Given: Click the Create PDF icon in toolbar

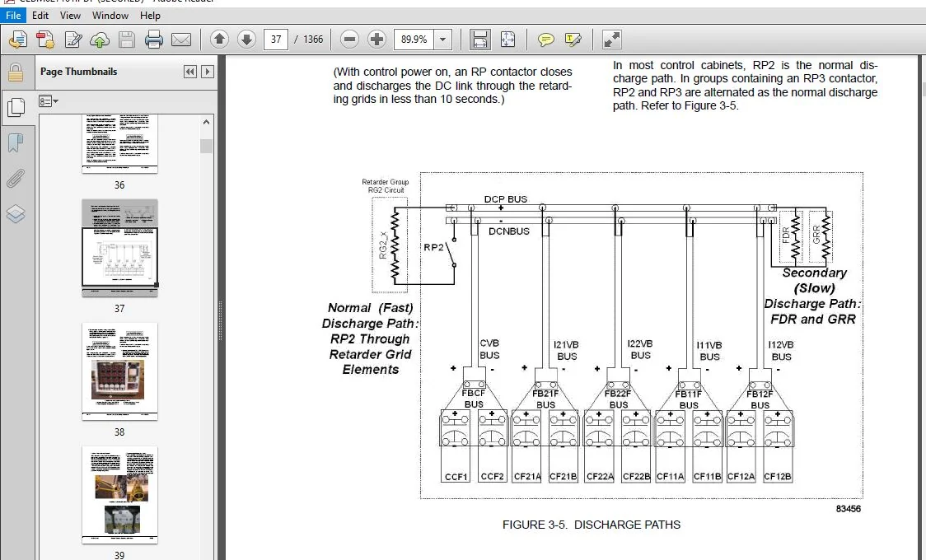Looking at the screenshot, I should pos(18,40).
